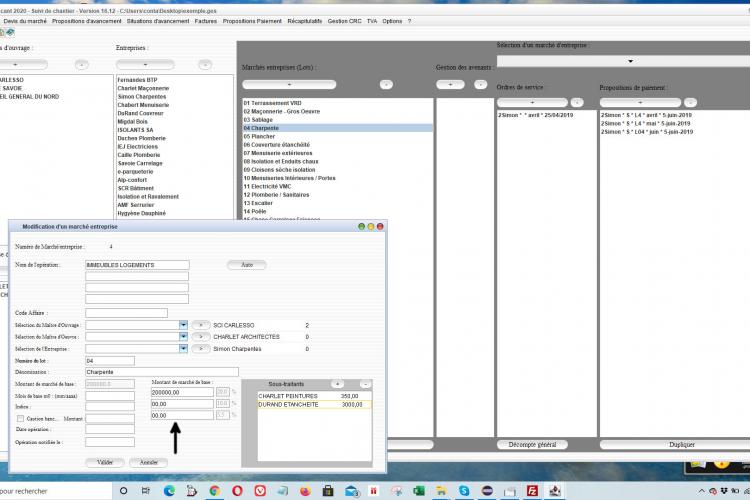Remove a Proposition de paiement with minus
Screen dimensions: 750x500
690,102
